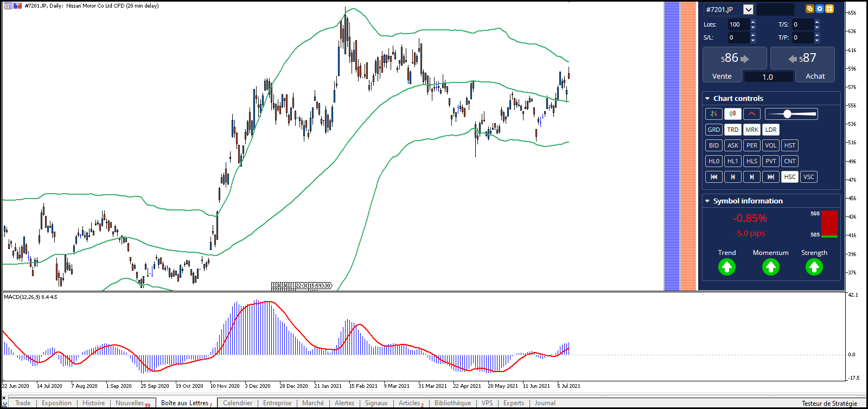The width and height of the screenshot is (868, 409).
Task: Toggle the HL0 button
Action: 714,161
